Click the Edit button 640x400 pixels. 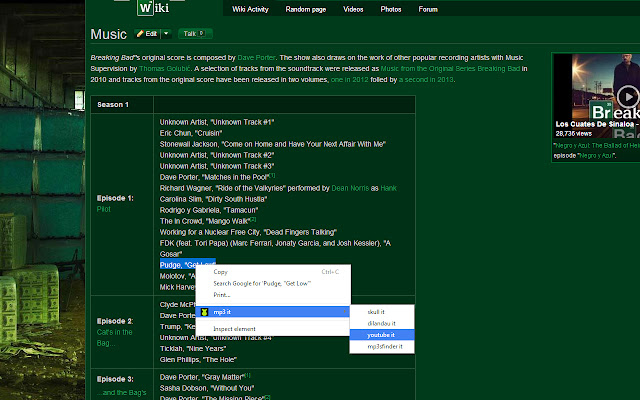click(x=147, y=34)
